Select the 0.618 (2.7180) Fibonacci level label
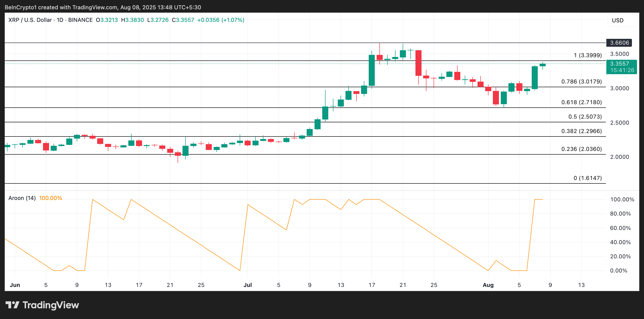 pyautogui.click(x=581, y=102)
